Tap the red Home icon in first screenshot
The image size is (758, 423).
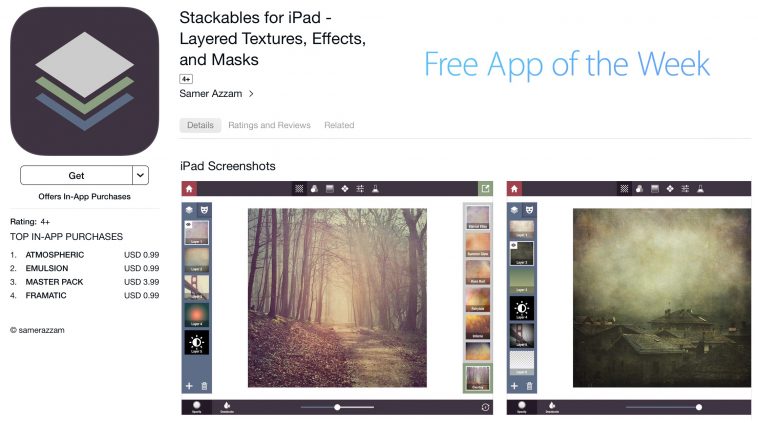click(x=189, y=189)
